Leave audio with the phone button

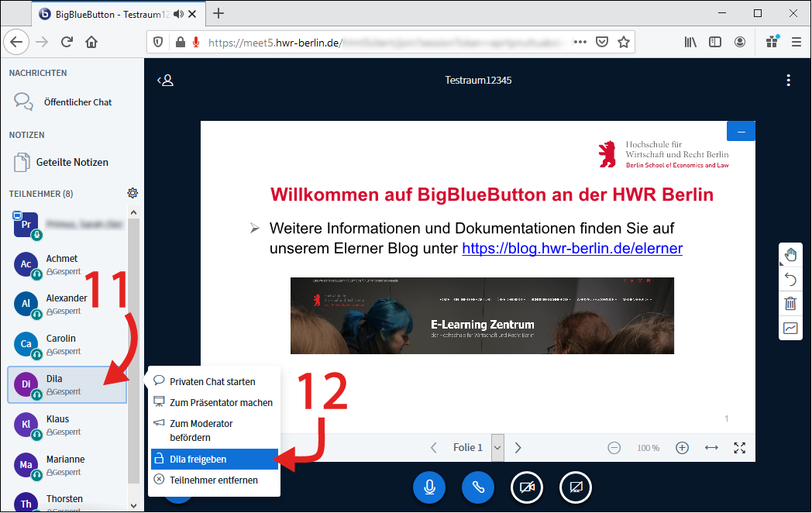tap(478, 487)
